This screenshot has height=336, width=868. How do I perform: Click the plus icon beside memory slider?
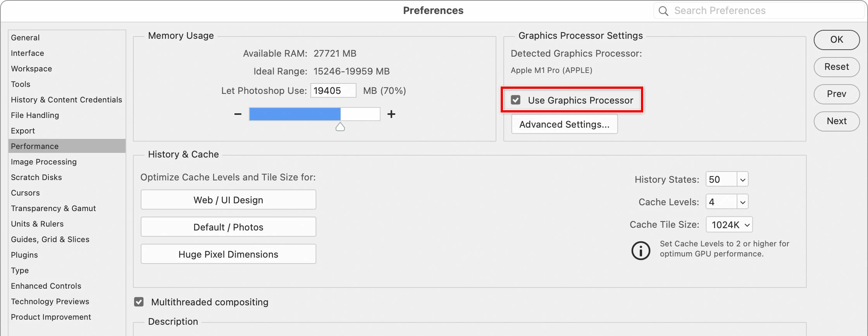[391, 114]
